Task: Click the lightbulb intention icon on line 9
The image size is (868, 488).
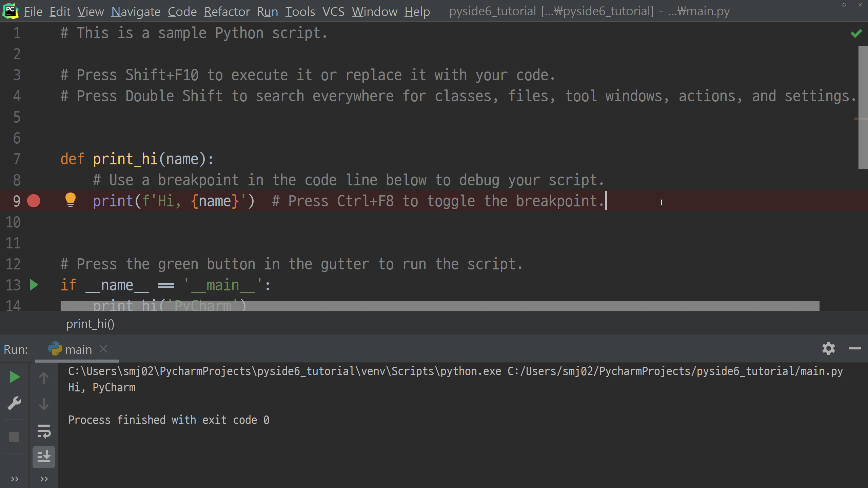Action: click(x=70, y=200)
